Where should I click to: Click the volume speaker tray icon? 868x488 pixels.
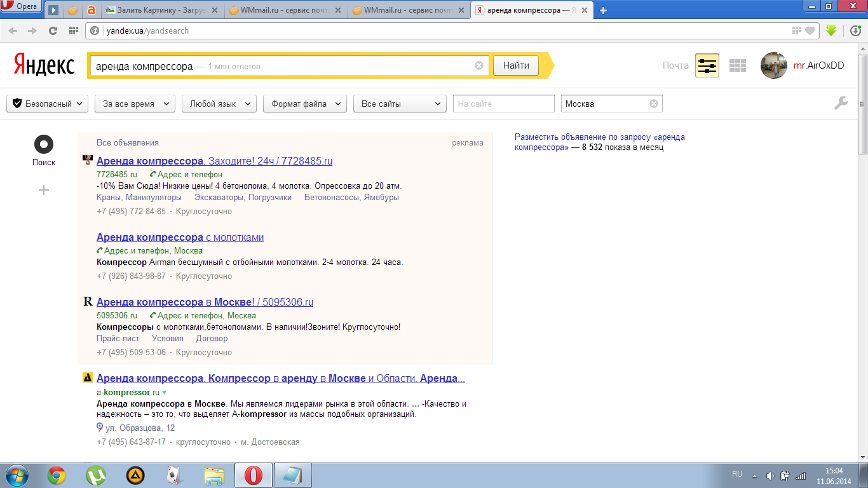coord(770,475)
